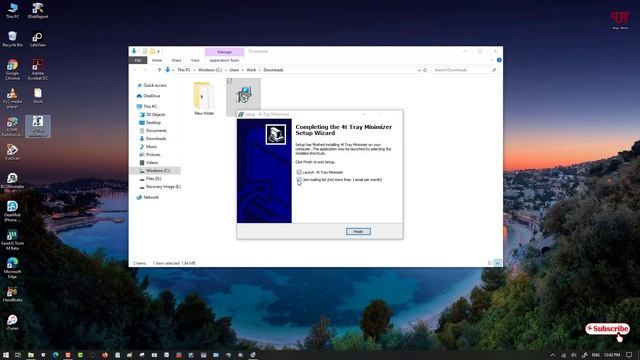Screen dimensions: 640x360
Task: Open 3D Objects in navigation pane
Action: (156, 115)
